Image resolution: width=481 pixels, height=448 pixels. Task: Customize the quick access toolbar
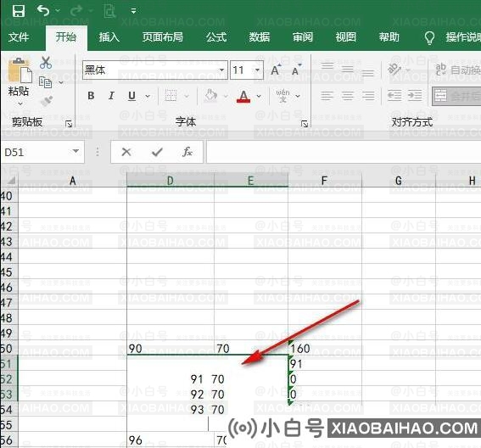(133, 11)
